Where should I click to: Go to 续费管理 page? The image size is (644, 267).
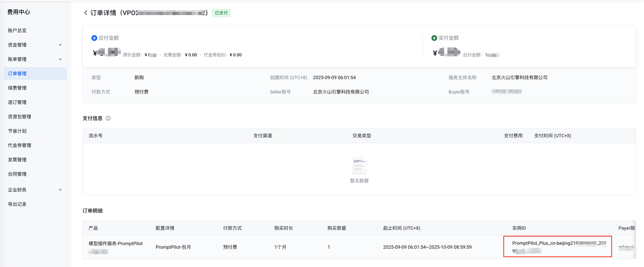click(x=17, y=88)
